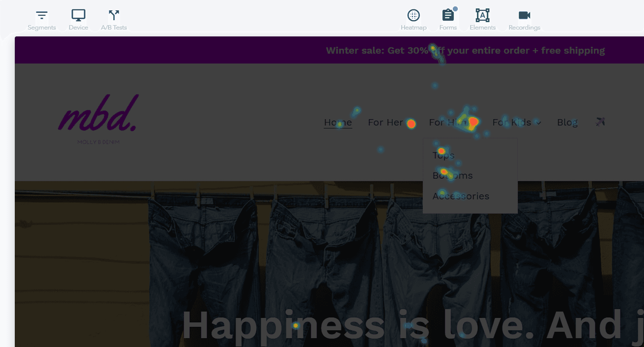
Task: Click the Winter sale announcement banner text
Action: coord(465,50)
